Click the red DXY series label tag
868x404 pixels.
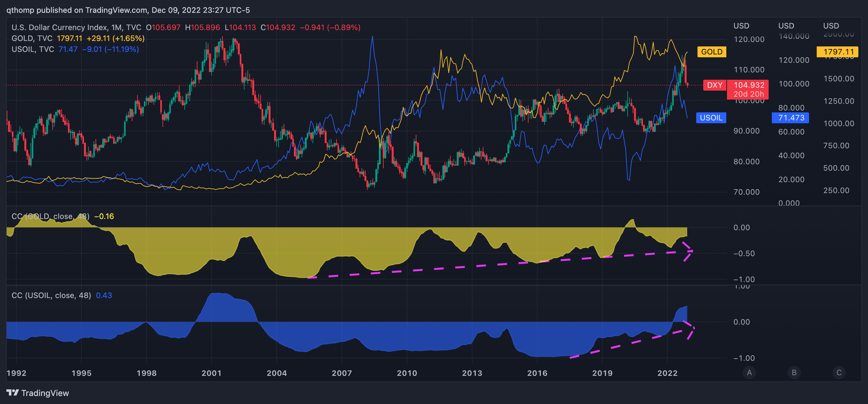tap(714, 85)
